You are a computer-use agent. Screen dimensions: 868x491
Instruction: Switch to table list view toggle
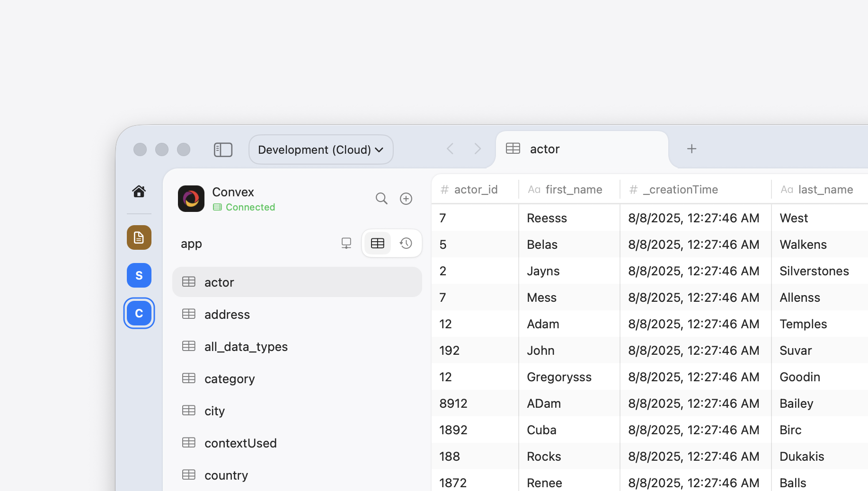click(x=378, y=244)
